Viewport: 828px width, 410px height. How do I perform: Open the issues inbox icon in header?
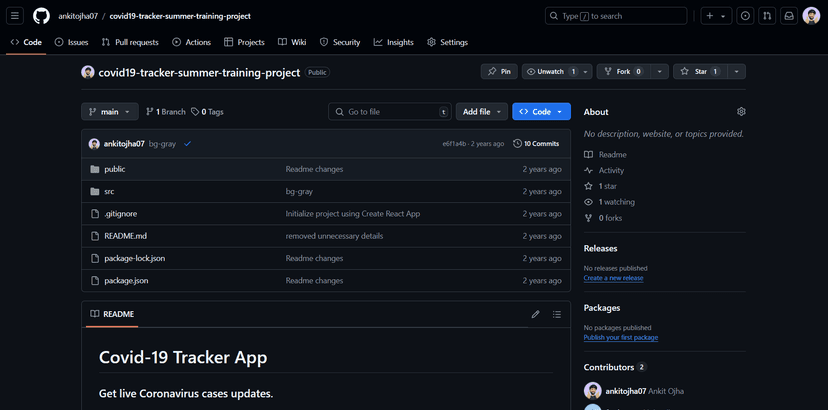tap(745, 16)
